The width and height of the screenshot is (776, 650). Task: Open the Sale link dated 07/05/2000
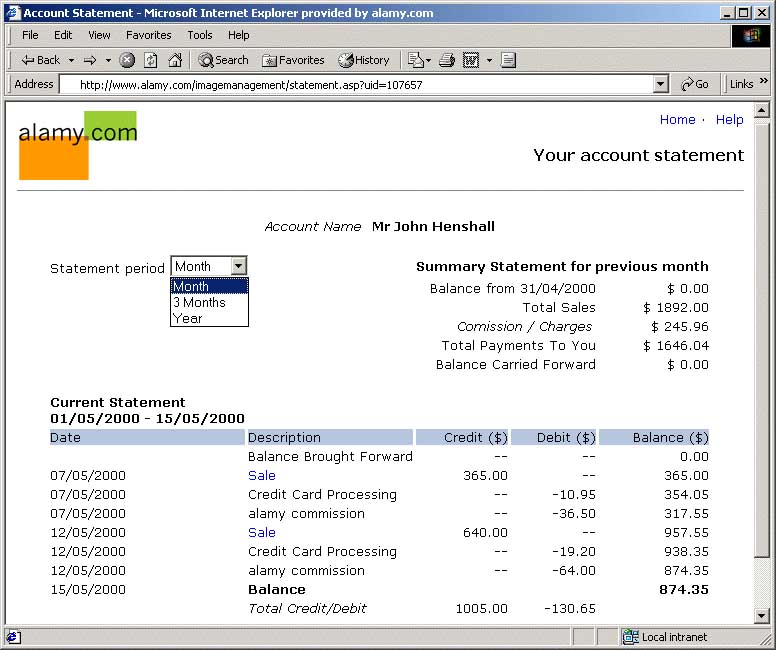tap(261, 476)
